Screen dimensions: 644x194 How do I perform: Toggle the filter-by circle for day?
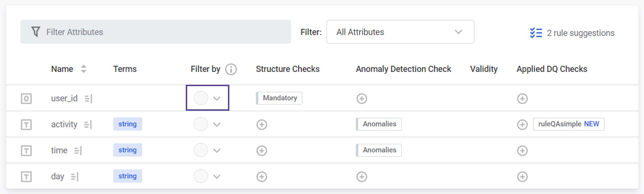pos(201,176)
